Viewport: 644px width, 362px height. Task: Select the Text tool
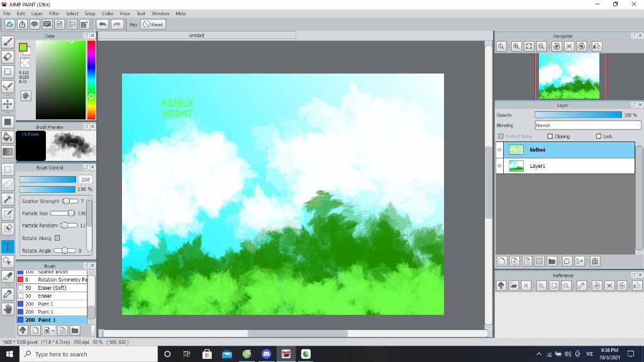(x=8, y=246)
